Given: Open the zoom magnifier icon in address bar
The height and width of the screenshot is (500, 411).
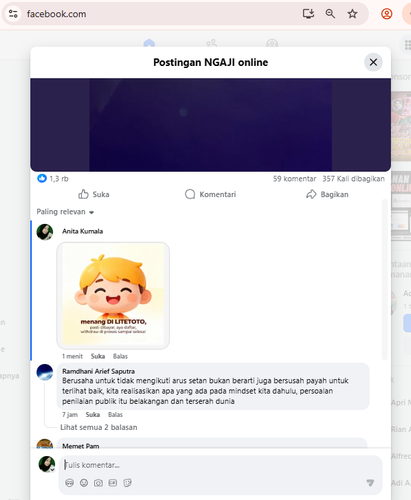Looking at the screenshot, I should pyautogui.click(x=330, y=14).
